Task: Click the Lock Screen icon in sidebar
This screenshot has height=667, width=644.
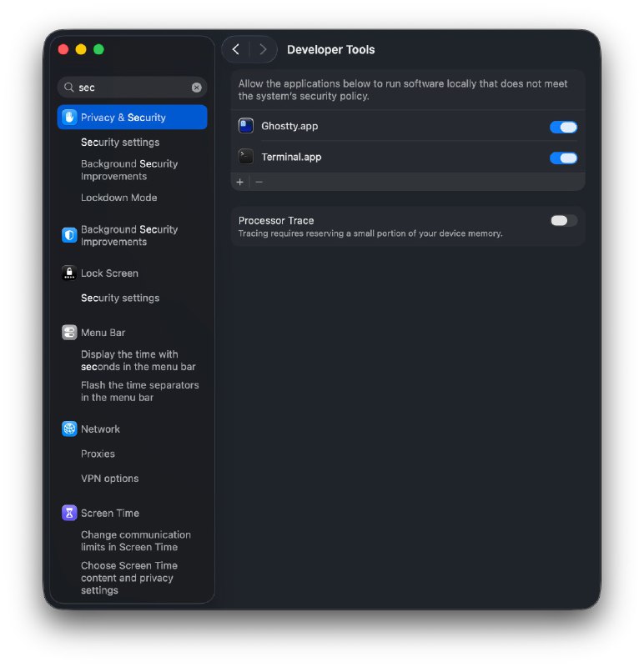Action: [69, 273]
